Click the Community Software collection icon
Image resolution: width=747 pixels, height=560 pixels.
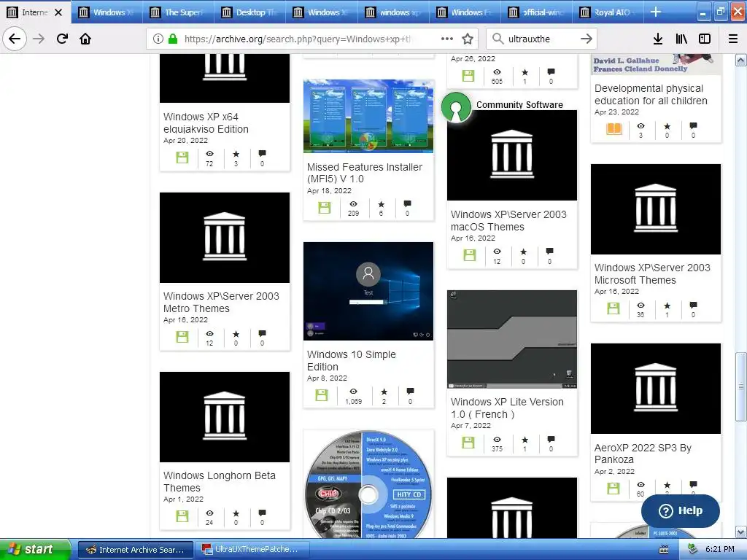tap(456, 108)
